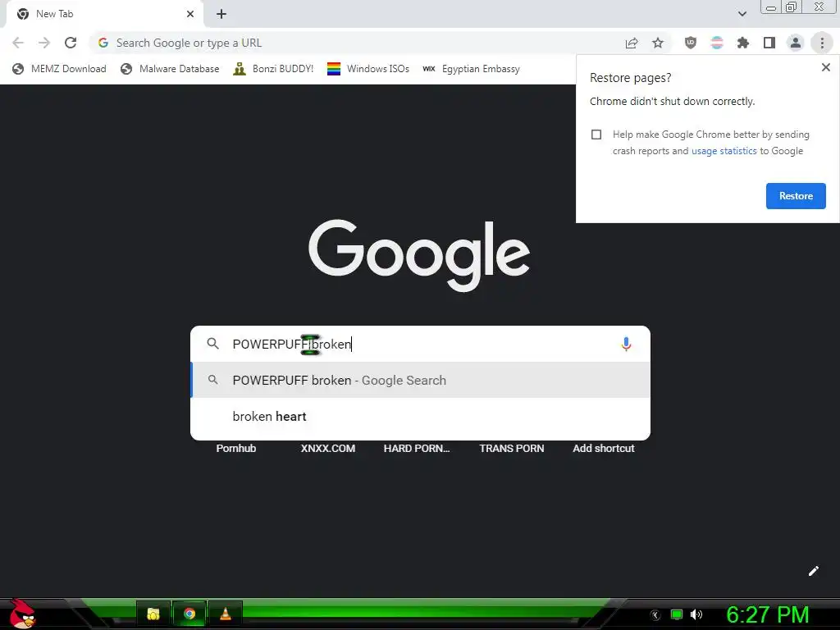Check the send crash reports checkbox
This screenshot has width=840, height=630.
(596, 135)
